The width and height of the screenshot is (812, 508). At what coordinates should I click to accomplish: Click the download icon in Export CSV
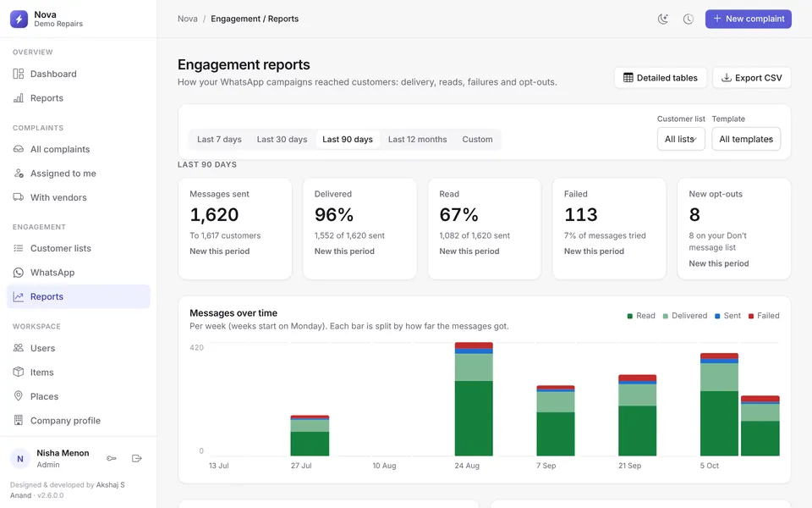(727, 78)
